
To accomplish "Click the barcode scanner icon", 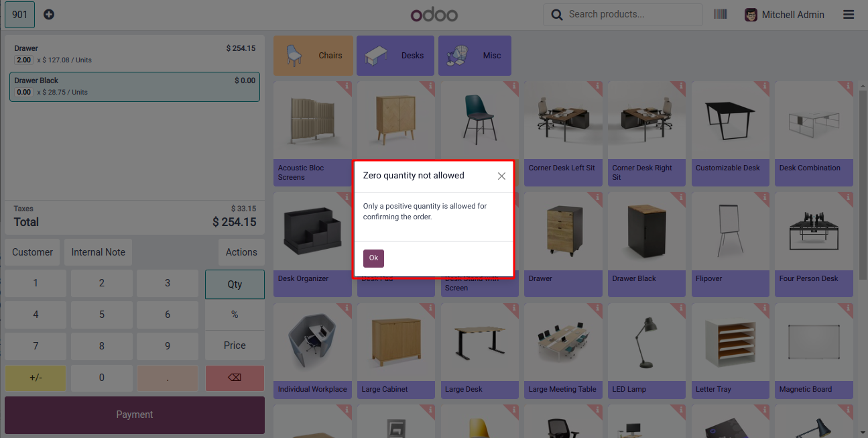I will pyautogui.click(x=721, y=14).
